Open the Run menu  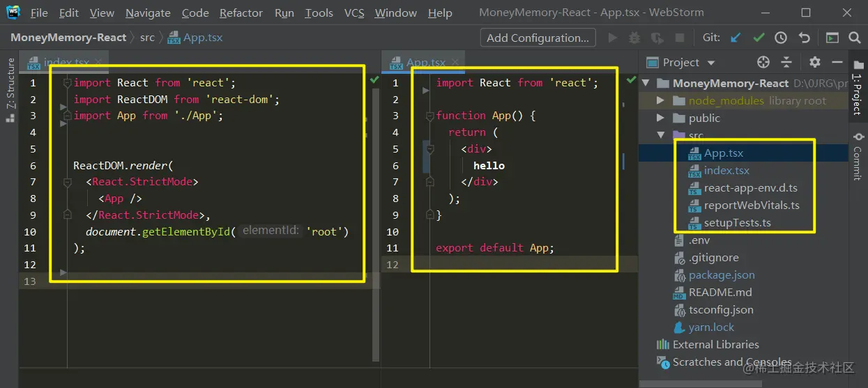point(284,13)
